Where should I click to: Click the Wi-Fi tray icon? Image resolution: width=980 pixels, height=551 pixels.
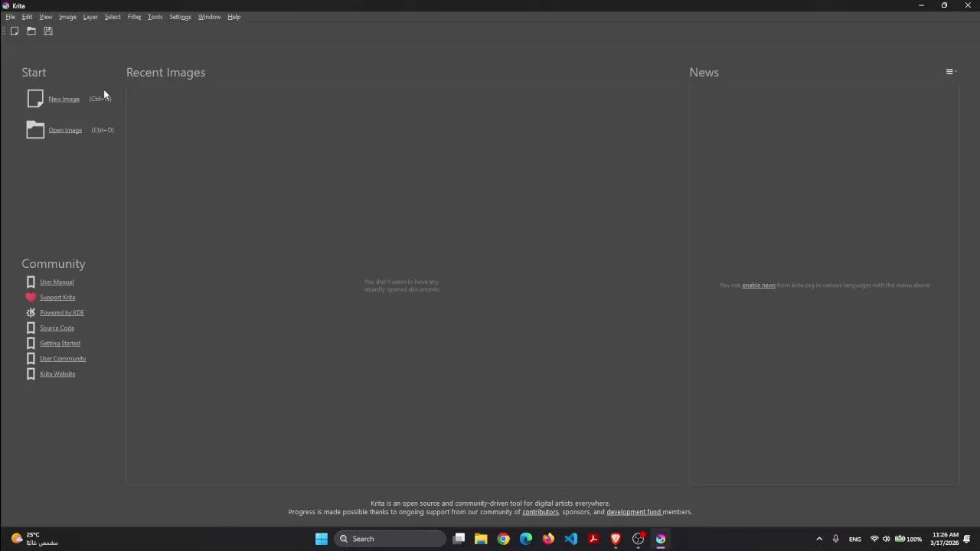(x=874, y=539)
